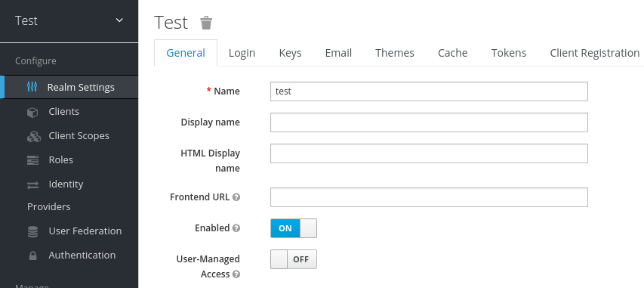The width and height of the screenshot is (644, 288).
Task: Expand the Test realm selector dropdown
Action: [69, 20]
